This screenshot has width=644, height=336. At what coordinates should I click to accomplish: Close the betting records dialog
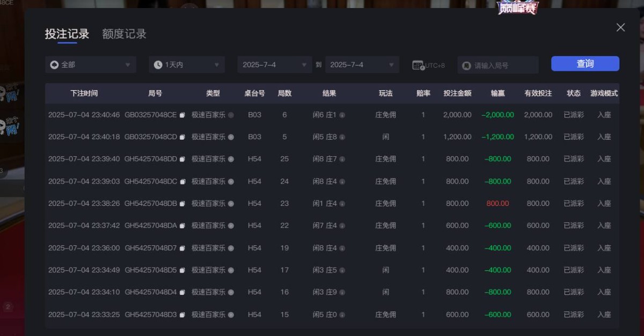pos(620,27)
